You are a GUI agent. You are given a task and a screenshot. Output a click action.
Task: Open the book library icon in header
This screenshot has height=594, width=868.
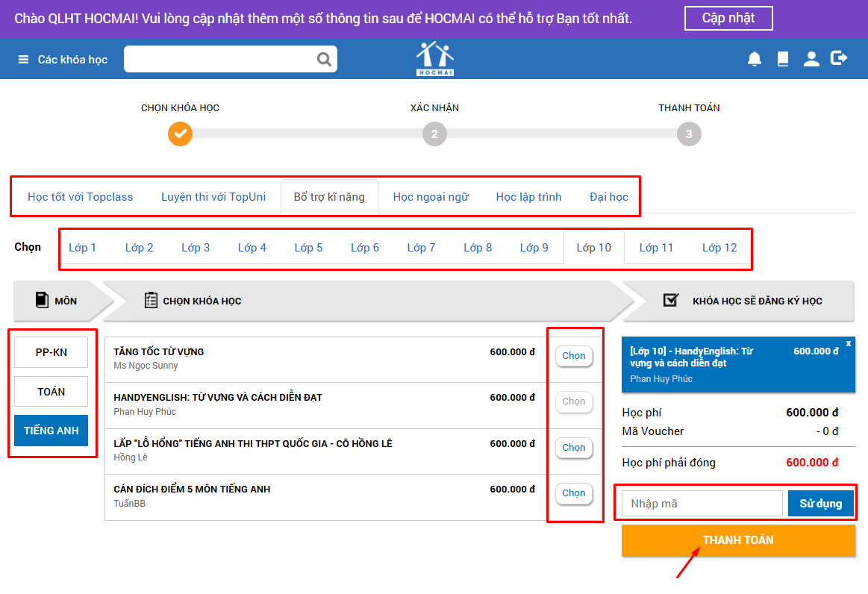[783, 59]
